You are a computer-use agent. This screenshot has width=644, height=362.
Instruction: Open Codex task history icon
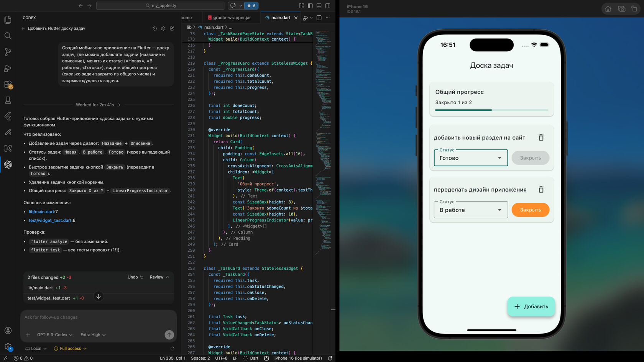pos(154,28)
